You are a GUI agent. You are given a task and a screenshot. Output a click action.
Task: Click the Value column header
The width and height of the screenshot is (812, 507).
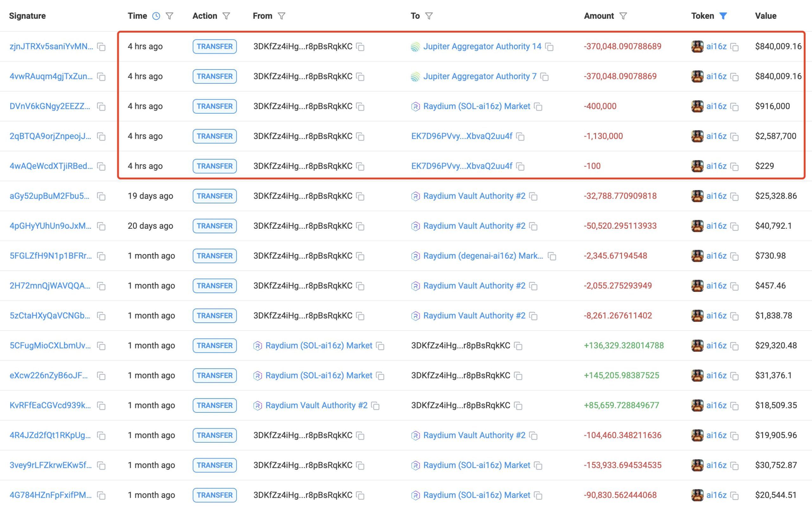tap(765, 16)
